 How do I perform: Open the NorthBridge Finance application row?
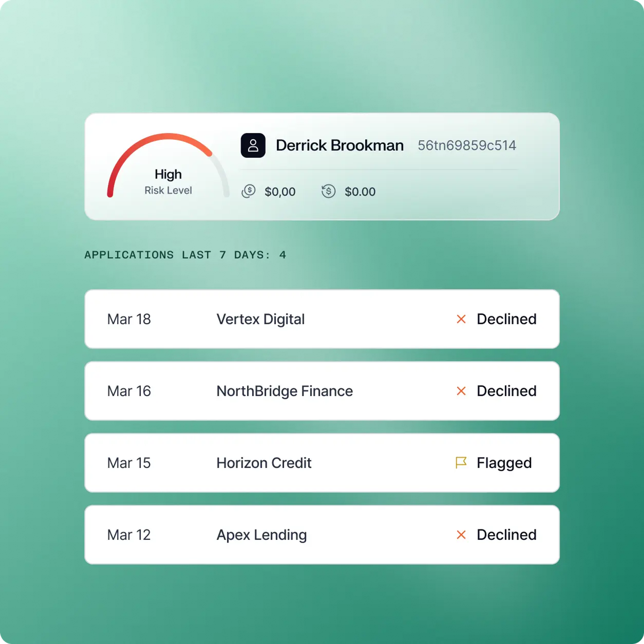click(x=322, y=391)
